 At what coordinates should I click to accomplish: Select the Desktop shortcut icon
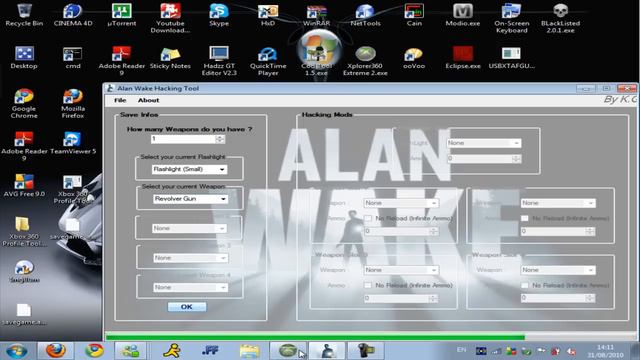point(24,57)
